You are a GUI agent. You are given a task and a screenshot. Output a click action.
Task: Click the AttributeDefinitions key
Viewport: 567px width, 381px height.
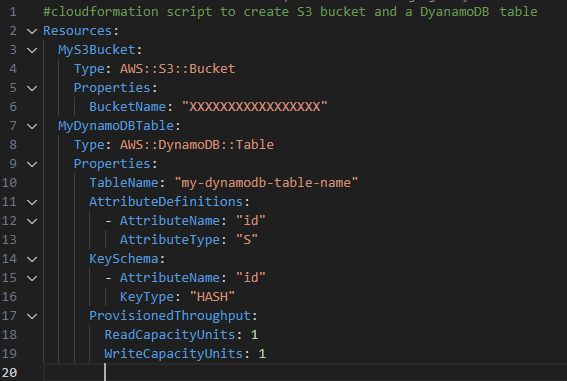[166, 202]
